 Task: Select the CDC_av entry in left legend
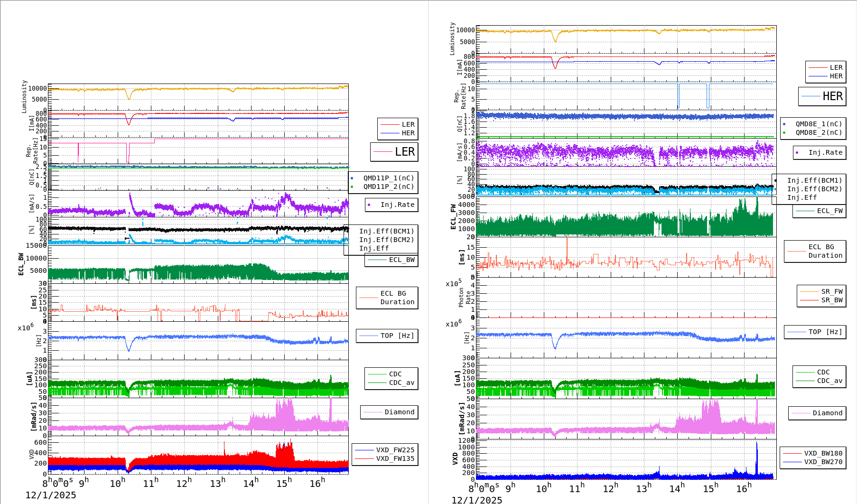pyautogui.click(x=401, y=383)
